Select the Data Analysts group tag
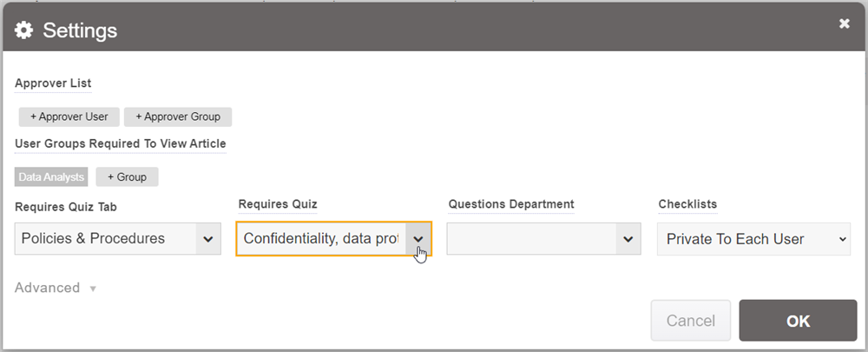Image resolution: width=868 pixels, height=352 pixels. click(51, 177)
